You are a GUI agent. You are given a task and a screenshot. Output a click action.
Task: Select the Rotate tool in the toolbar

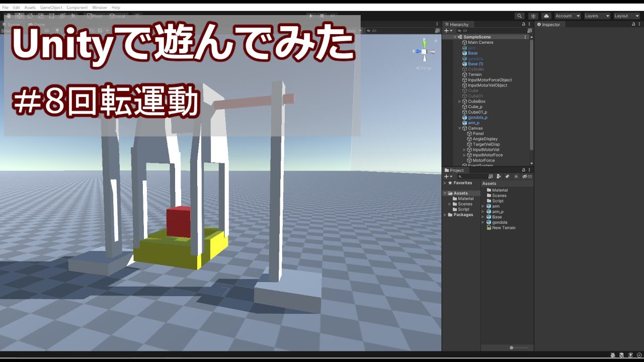(30, 16)
